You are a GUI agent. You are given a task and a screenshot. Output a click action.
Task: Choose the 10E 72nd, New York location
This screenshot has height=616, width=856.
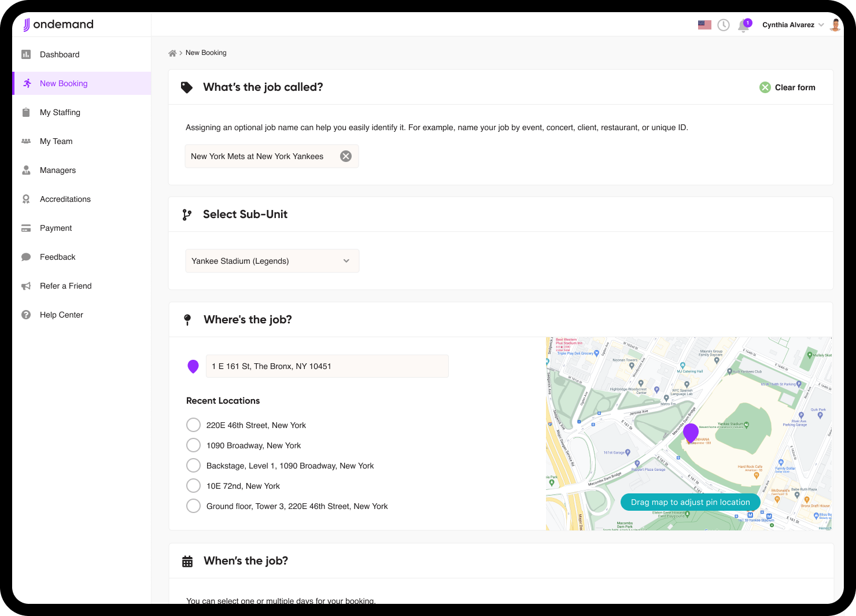point(193,485)
